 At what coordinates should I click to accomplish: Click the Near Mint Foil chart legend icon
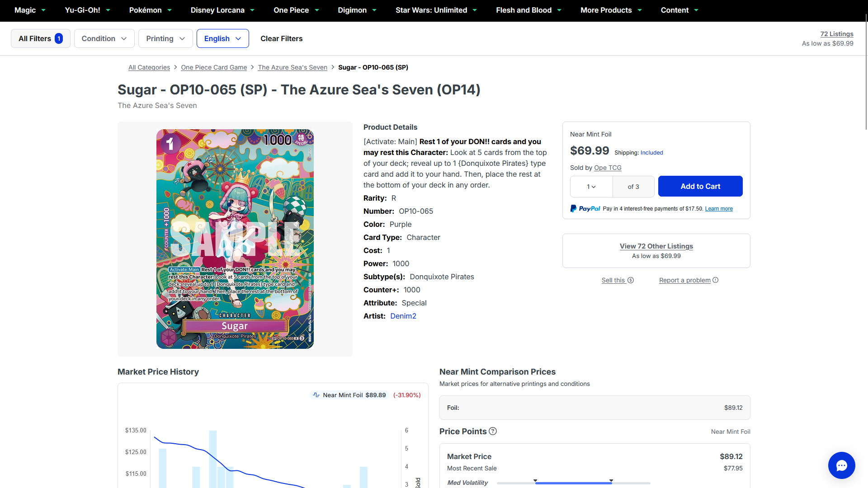(316, 395)
